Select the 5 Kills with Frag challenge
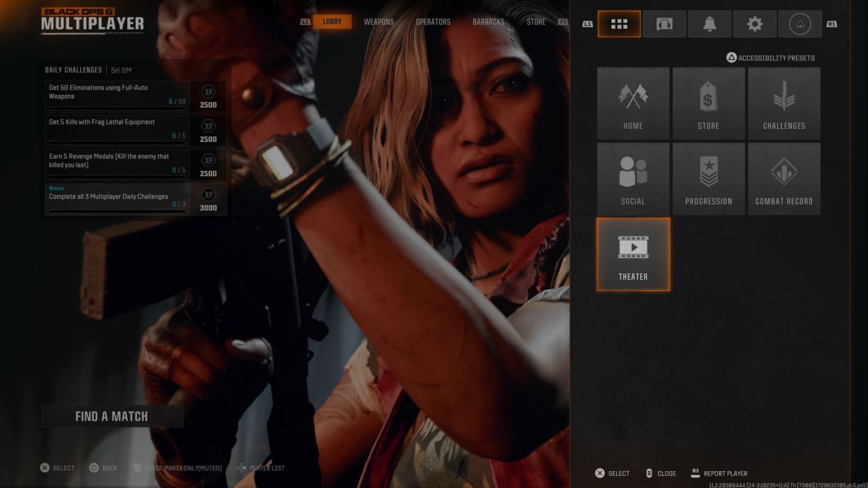Screen dimensions: 868x488 pos(136,131)
